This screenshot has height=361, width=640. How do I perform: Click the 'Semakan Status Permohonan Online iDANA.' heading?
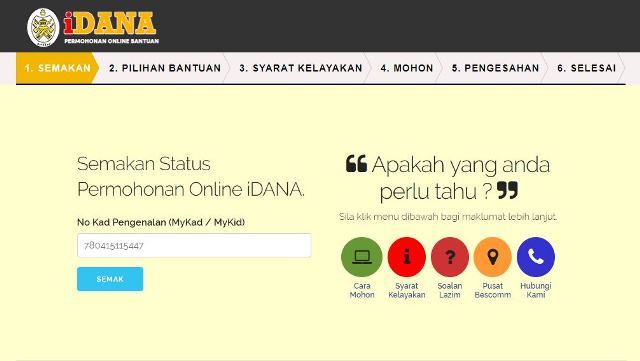(x=191, y=176)
